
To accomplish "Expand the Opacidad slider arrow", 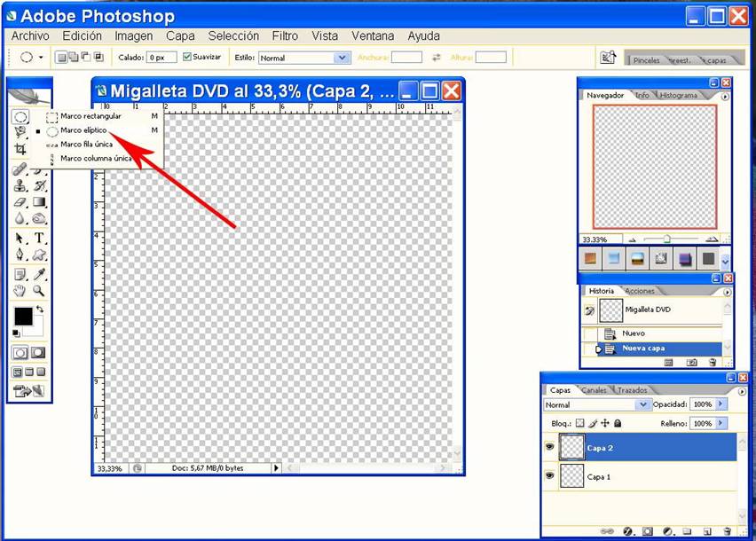I will click(721, 404).
